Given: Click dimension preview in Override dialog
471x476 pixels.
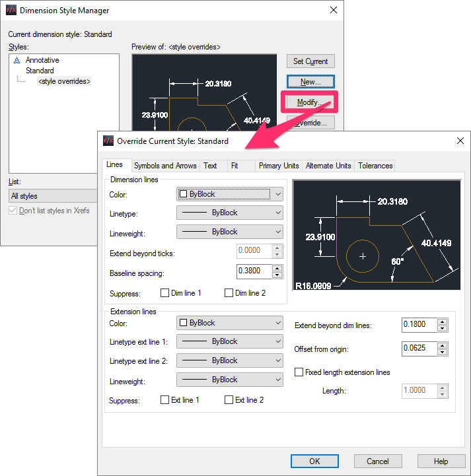Looking at the screenshot, I should click(x=377, y=234).
